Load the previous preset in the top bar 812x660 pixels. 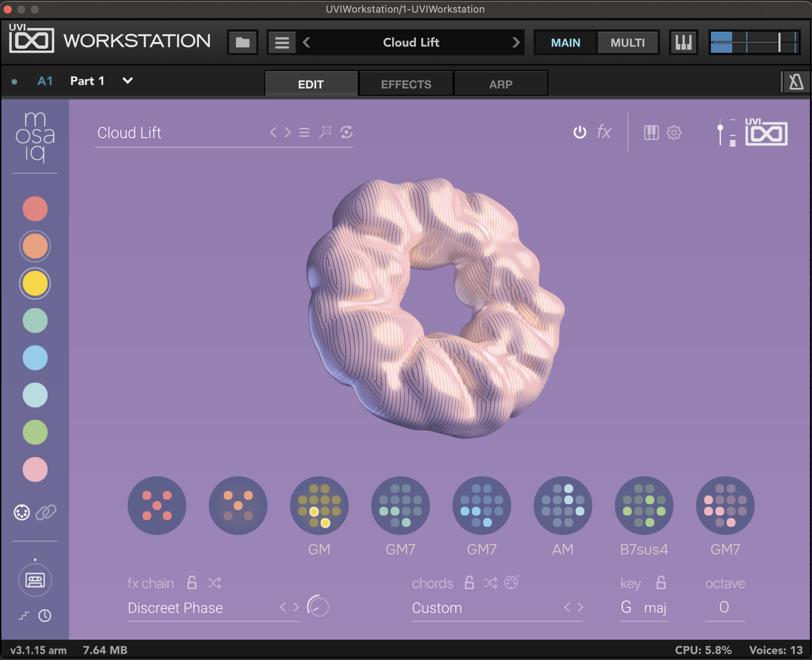click(x=307, y=42)
